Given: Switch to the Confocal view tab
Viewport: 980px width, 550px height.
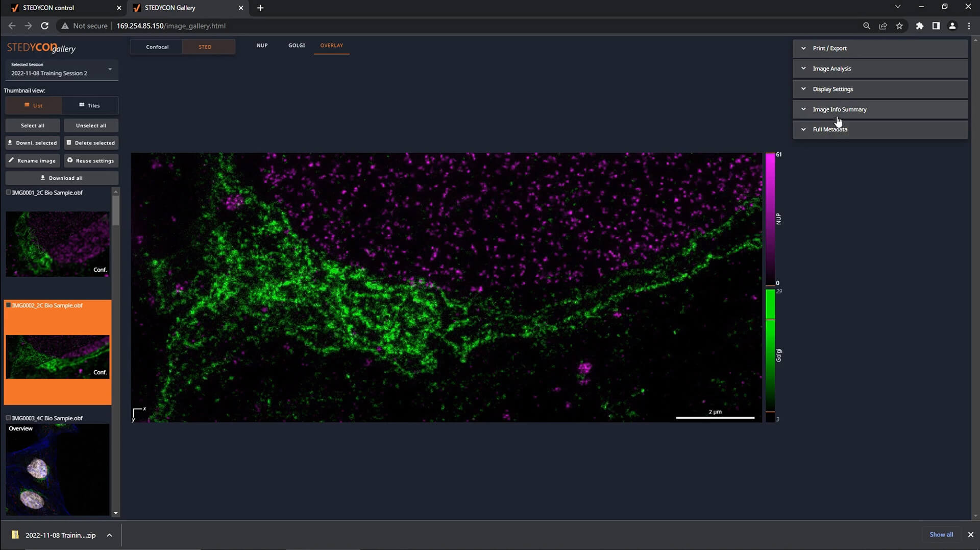Looking at the screenshot, I should (x=157, y=47).
